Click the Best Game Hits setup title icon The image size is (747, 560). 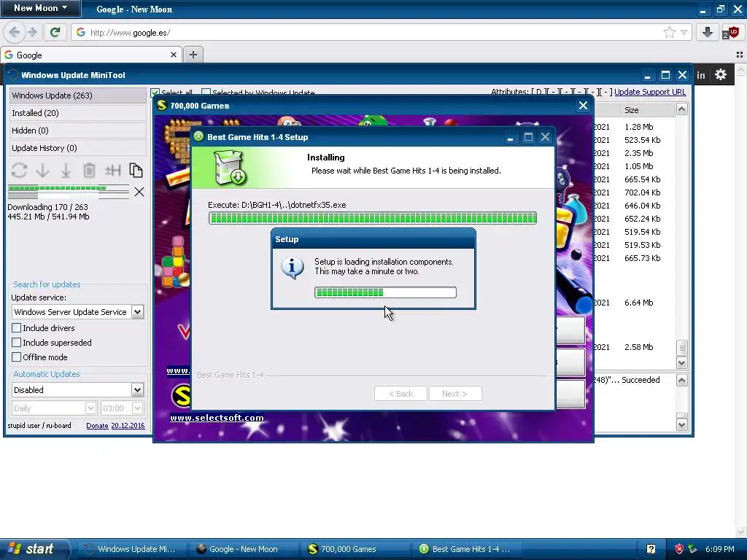pyautogui.click(x=198, y=136)
